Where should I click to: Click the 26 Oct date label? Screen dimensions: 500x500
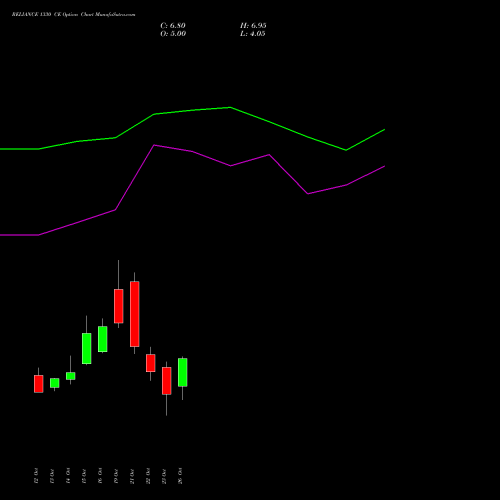click(x=180, y=476)
